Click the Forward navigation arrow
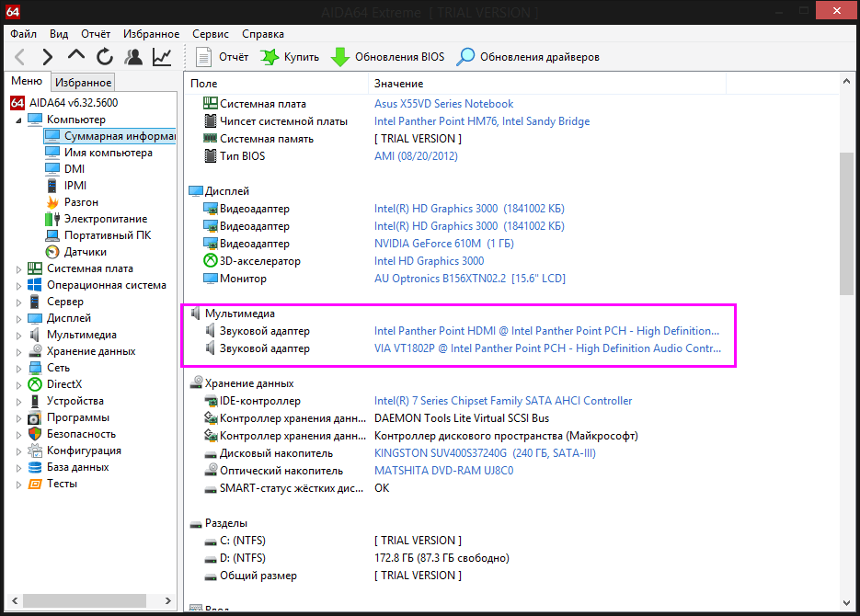The width and height of the screenshot is (860, 616). (47, 57)
